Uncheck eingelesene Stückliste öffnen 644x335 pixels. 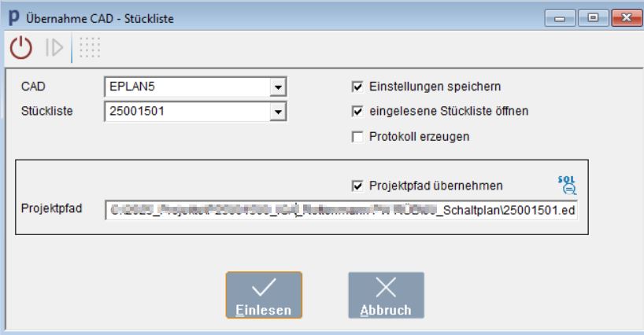(357, 111)
